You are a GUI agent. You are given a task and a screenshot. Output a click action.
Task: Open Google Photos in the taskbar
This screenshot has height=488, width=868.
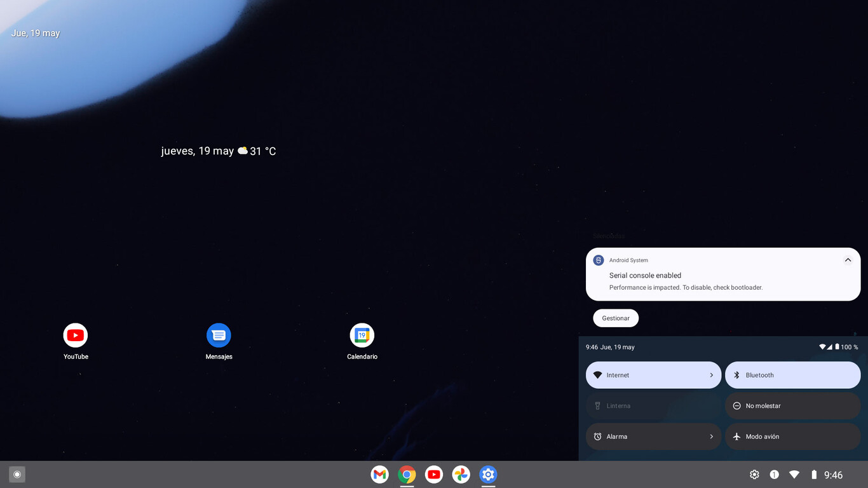click(x=461, y=474)
